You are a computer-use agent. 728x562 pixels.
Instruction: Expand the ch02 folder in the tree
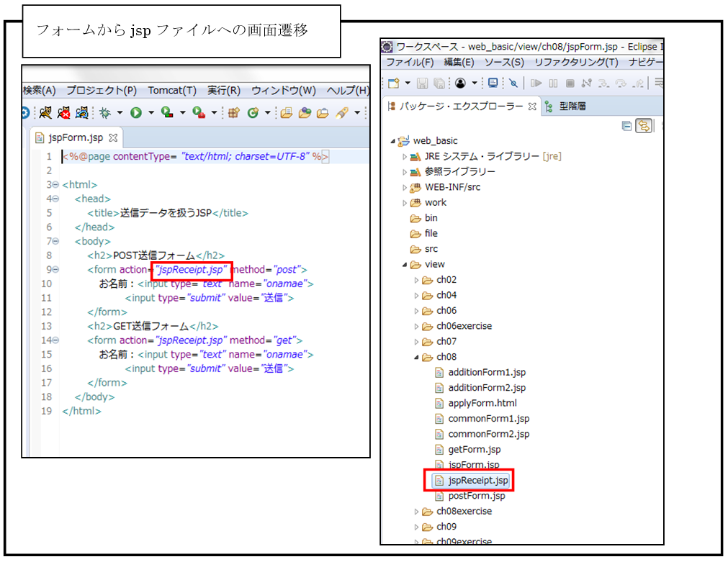[417, 280]
